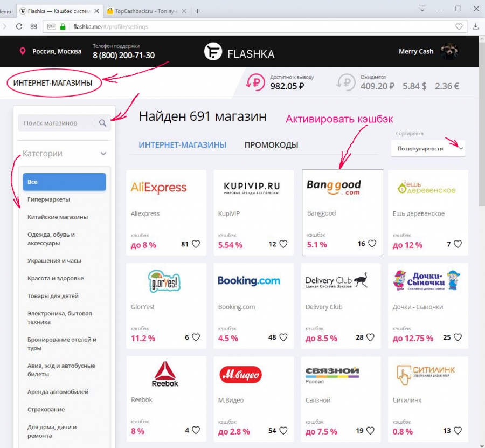The image size is (485, 448).
Task: Open a new browser tab with plus
Action: [197, 11]
